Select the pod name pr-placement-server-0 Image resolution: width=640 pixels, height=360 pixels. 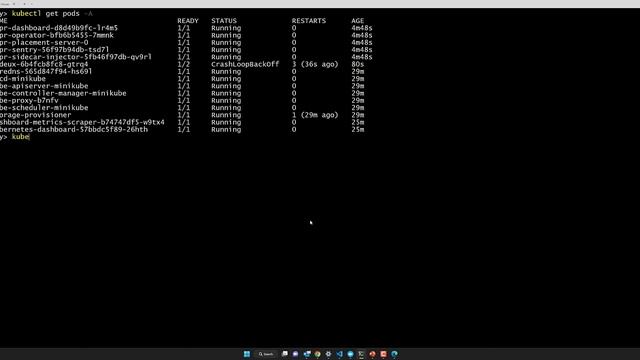point(44,42)
